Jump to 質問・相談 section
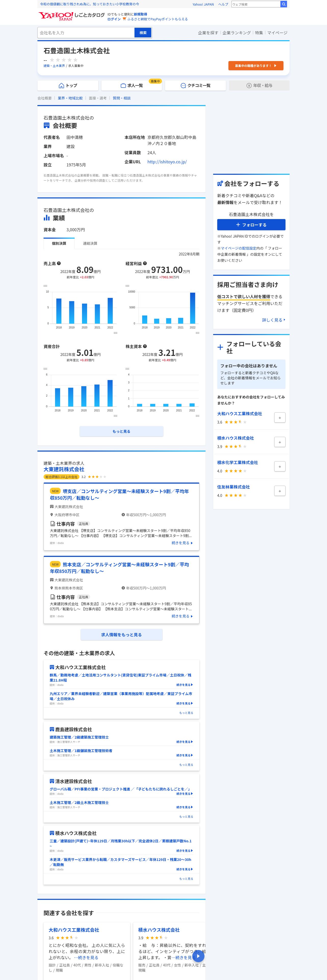The image size is (327, 980). tap(122, 98)
